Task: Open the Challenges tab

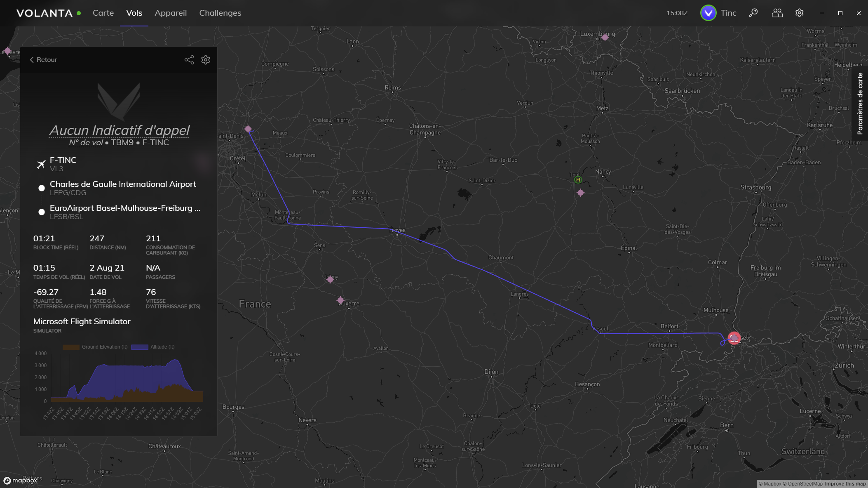Action: tap(220, 13)
